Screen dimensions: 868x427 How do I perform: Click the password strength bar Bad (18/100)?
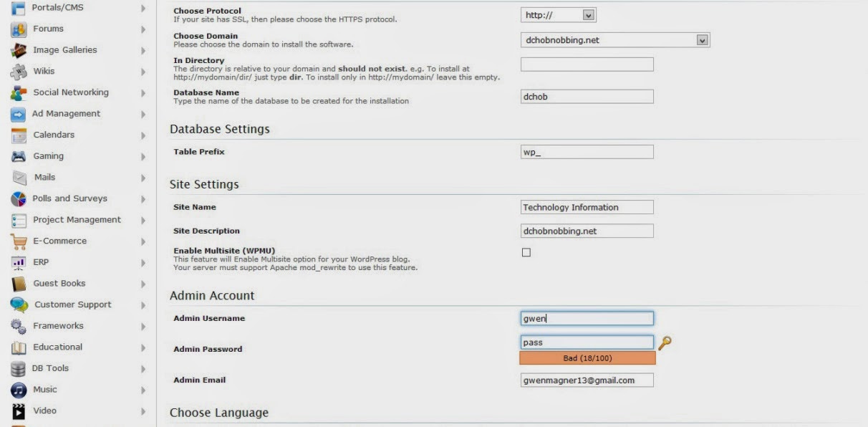pos(587,358)
